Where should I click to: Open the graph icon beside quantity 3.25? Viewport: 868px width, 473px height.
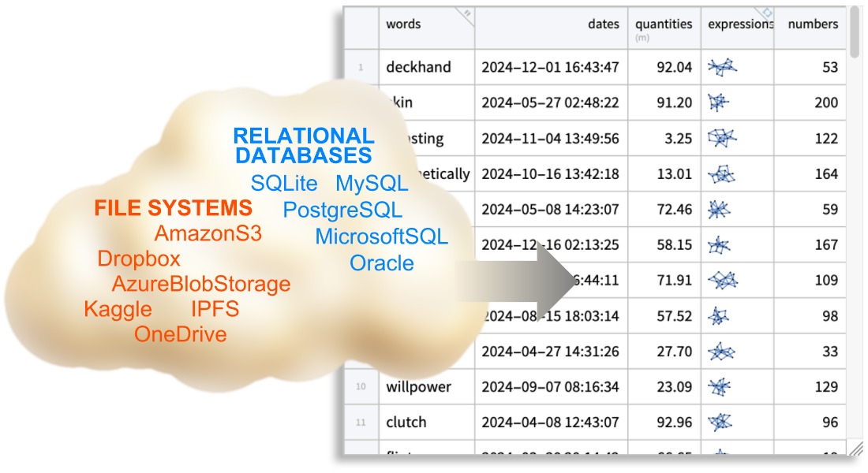[x=721, y=138]
